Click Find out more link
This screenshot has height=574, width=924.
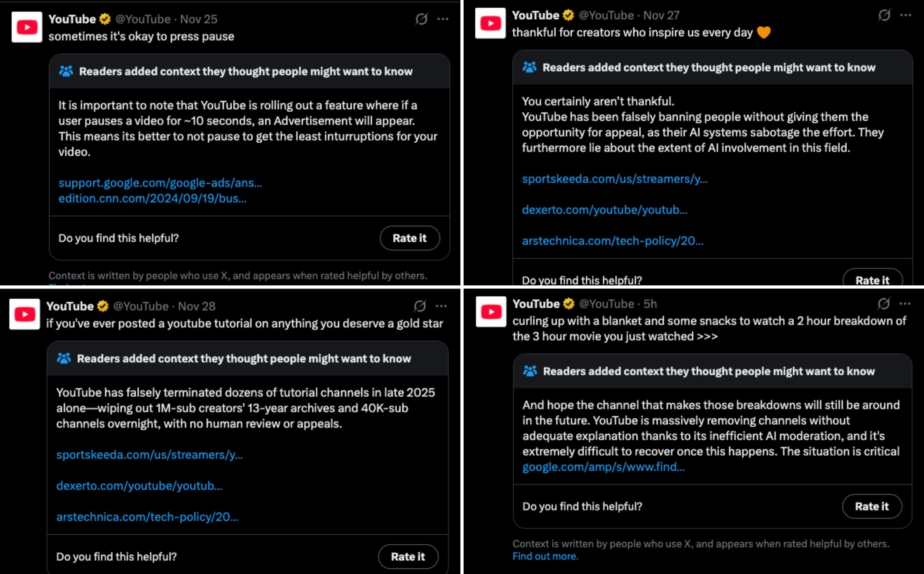click(x=545, y=556)
